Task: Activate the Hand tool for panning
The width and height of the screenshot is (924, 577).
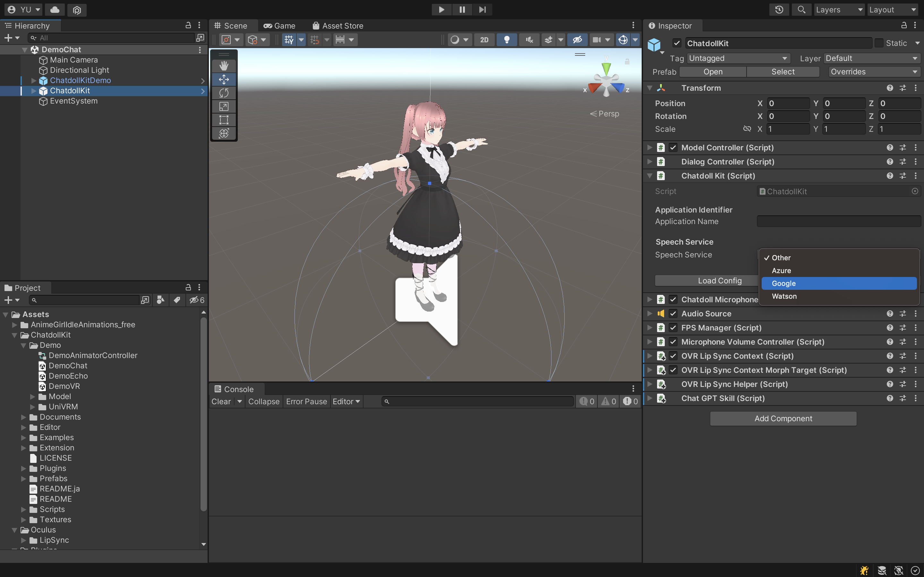Action: coord(224,66)
